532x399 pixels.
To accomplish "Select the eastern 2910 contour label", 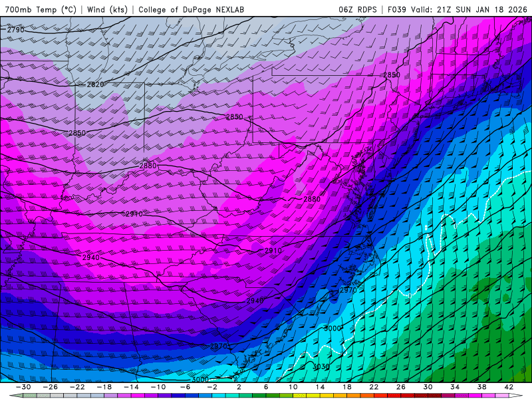I will point(273,251).
